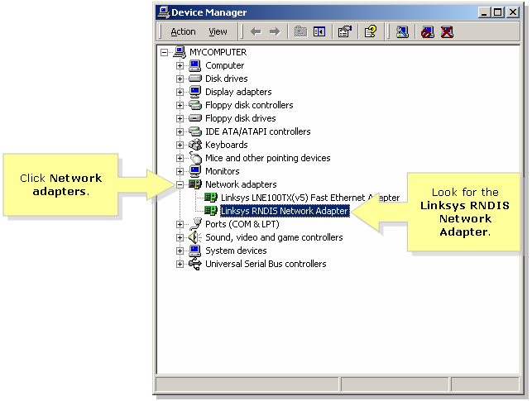The width and height of the screenshot is (532, 401).
Task: Click the Device Manager title bar icon
Action: coord(164,12)
